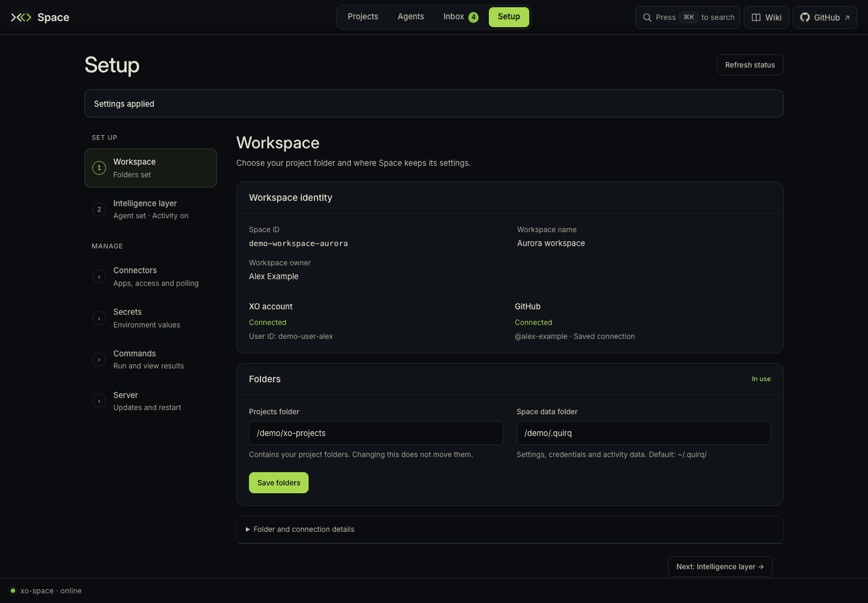Click the XO account Connected status

pos(268,323)
